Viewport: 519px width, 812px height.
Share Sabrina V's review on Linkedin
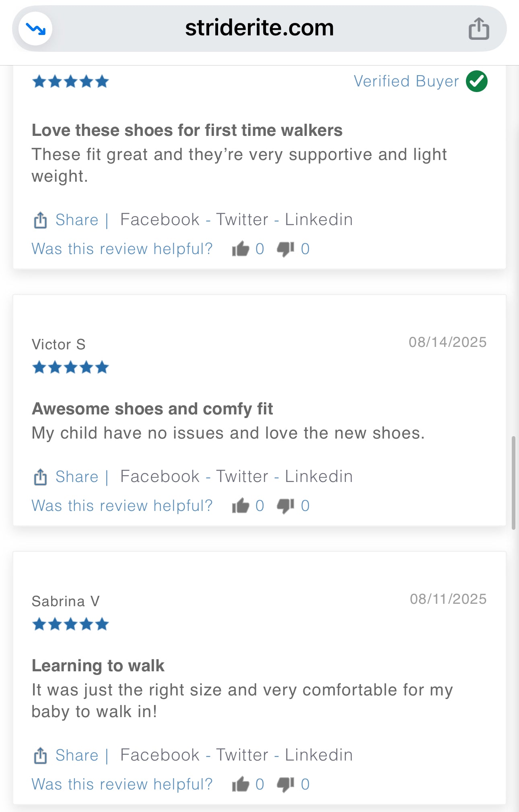[319, 755]
